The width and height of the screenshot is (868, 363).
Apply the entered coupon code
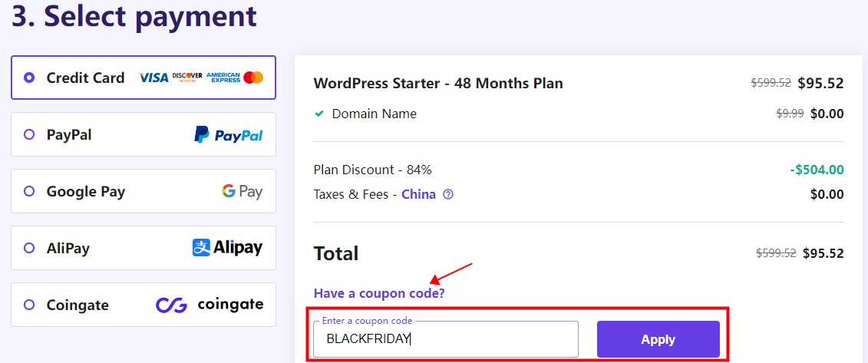658,339
